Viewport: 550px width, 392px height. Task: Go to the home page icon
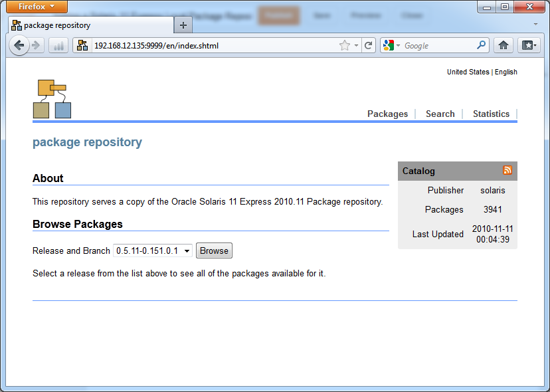(504, 45)
